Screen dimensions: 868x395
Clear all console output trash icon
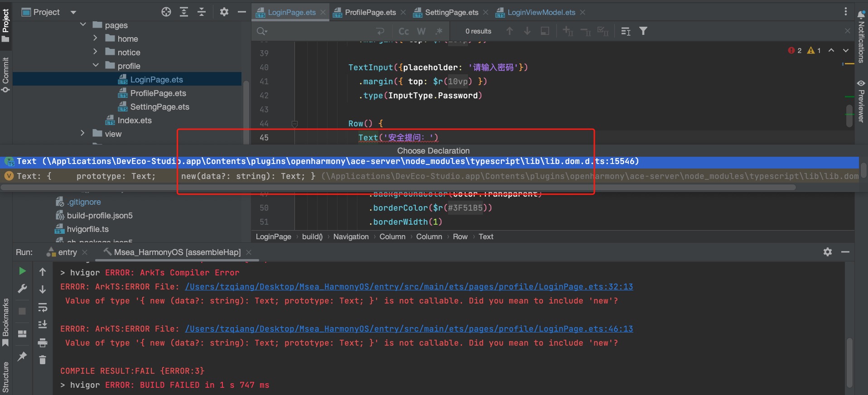coord(43,360)
